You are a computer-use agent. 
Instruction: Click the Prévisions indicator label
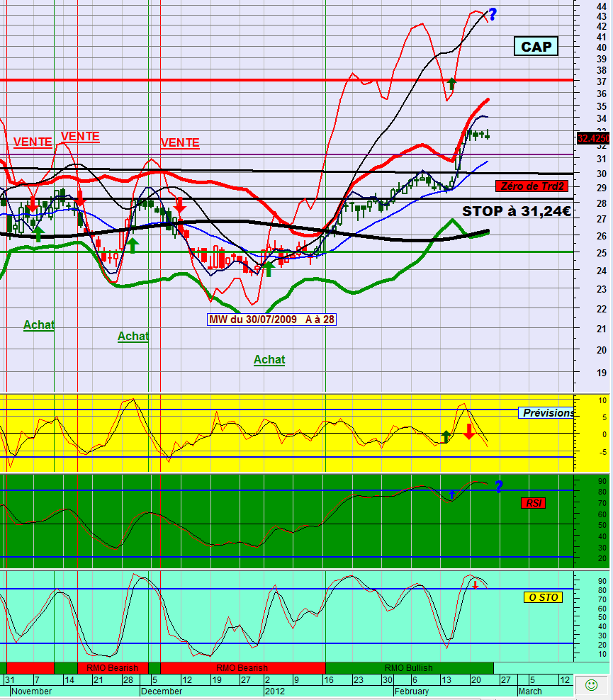547,413
